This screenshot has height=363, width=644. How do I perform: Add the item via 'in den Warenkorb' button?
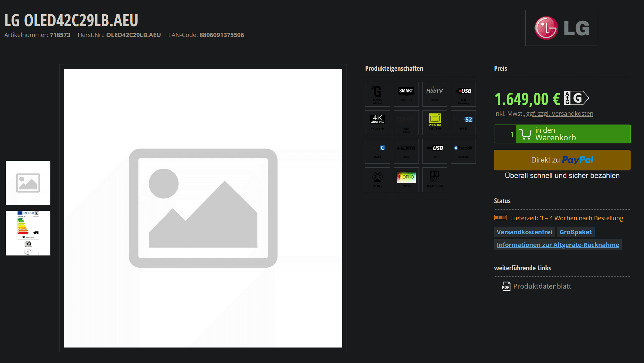[x=573, y=134]
